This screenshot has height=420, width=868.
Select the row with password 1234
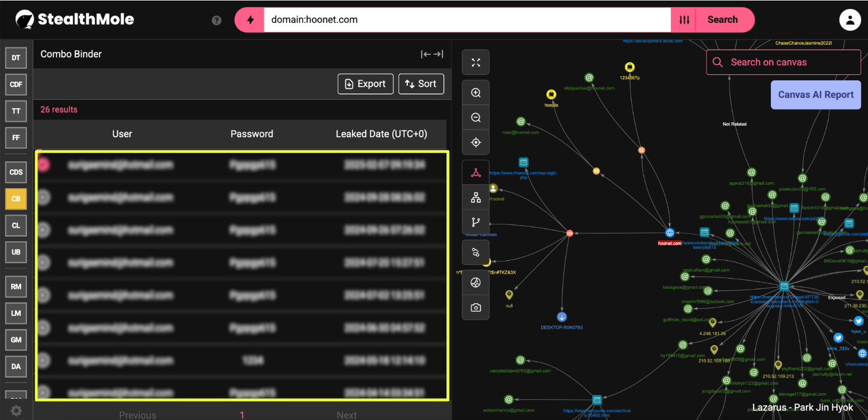pyautogui.click(x=44, y=361)
